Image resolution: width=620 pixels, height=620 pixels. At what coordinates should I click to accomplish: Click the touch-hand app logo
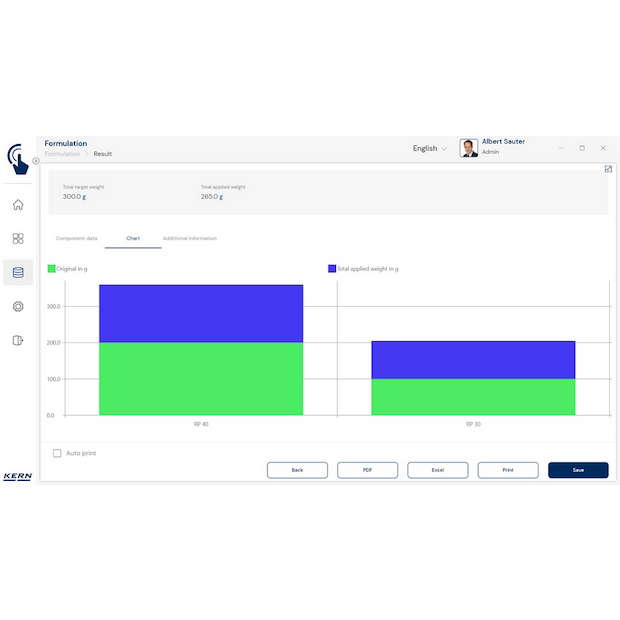(17, 158)
